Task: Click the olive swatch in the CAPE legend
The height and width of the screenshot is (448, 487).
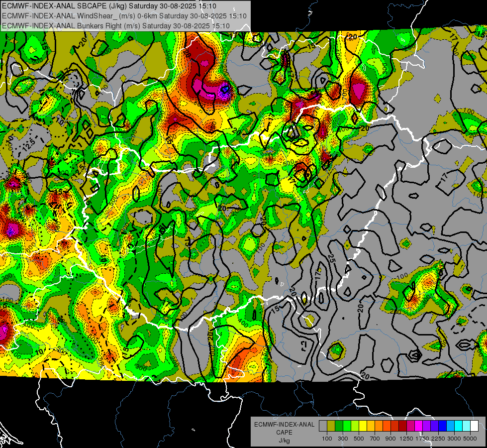Action: pyautogui.click(x=331, y=426)
